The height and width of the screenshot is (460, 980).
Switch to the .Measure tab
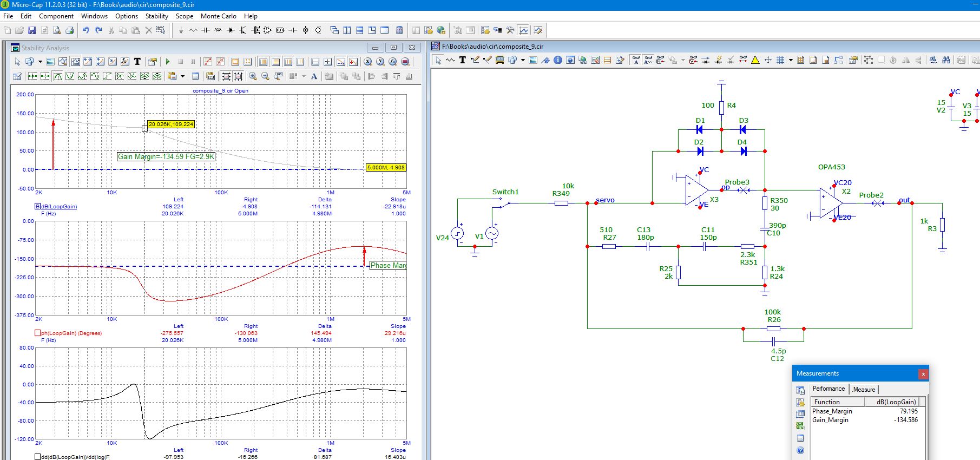point(864,389)
